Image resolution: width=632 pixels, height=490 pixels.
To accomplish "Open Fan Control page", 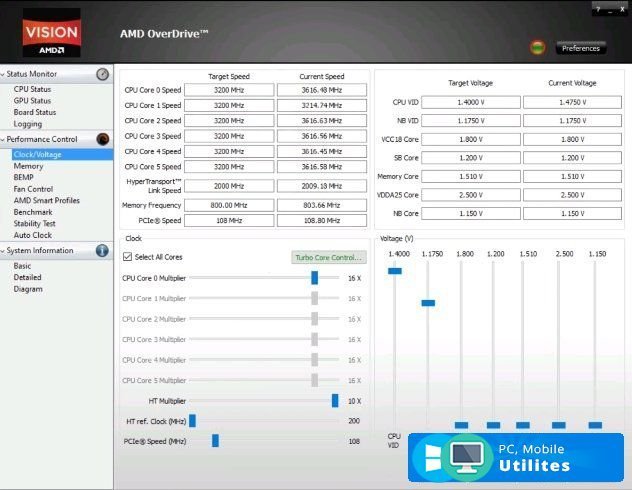I will coord(33,189).
